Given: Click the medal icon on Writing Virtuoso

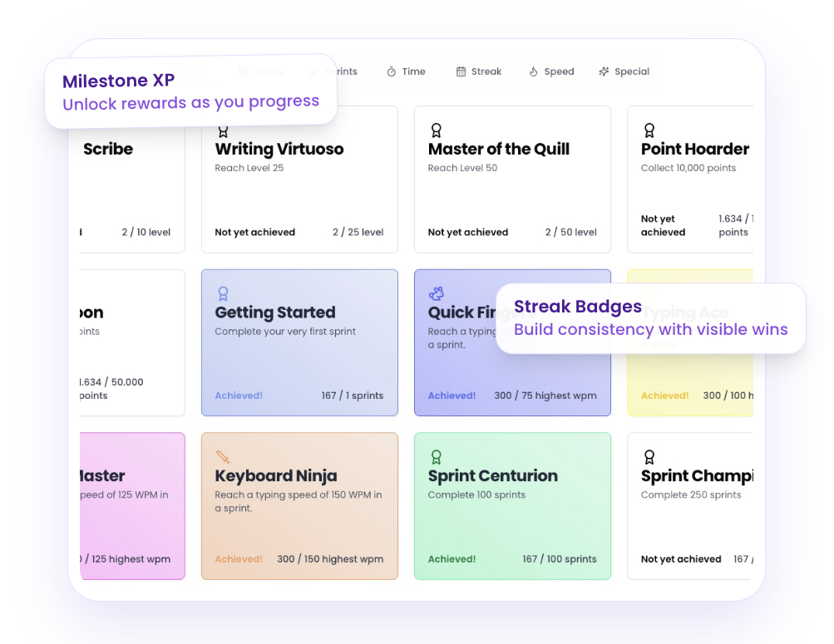Looking at the screenshot, I should 222,130.
